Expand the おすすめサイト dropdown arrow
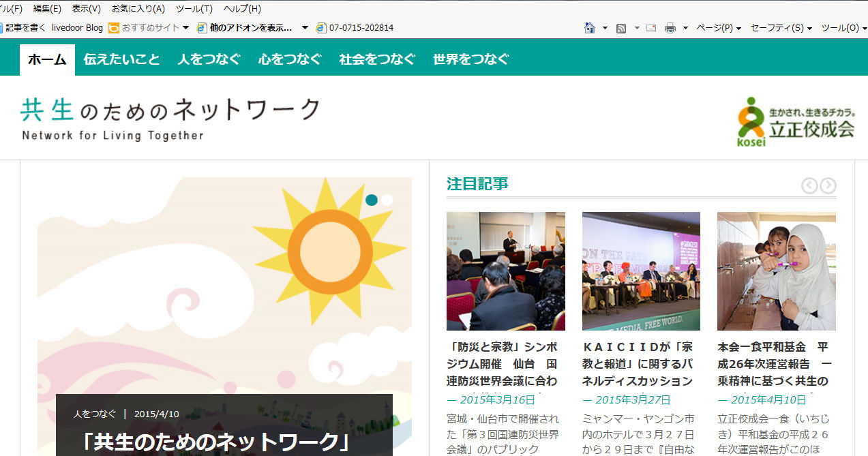Screen dimensions: 868x456 [185, 28]
